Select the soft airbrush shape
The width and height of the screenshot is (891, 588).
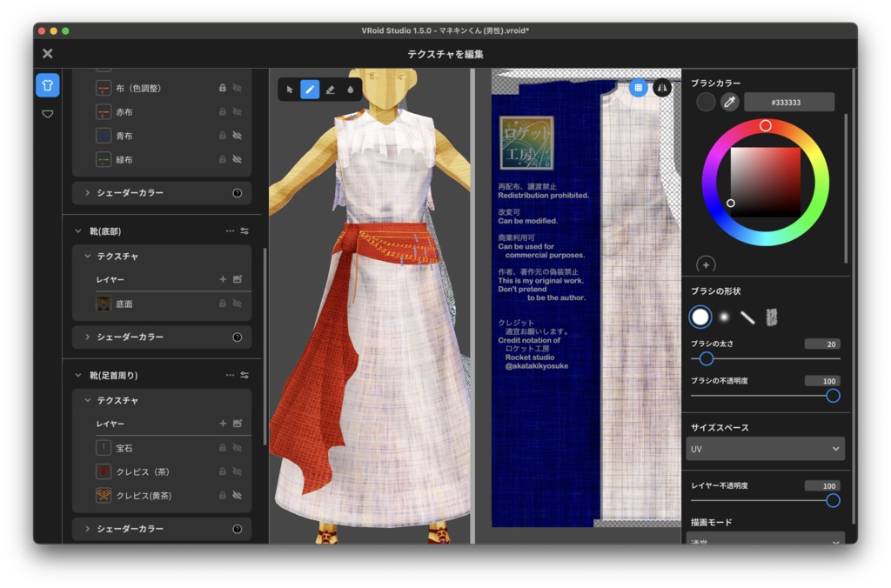724,317
